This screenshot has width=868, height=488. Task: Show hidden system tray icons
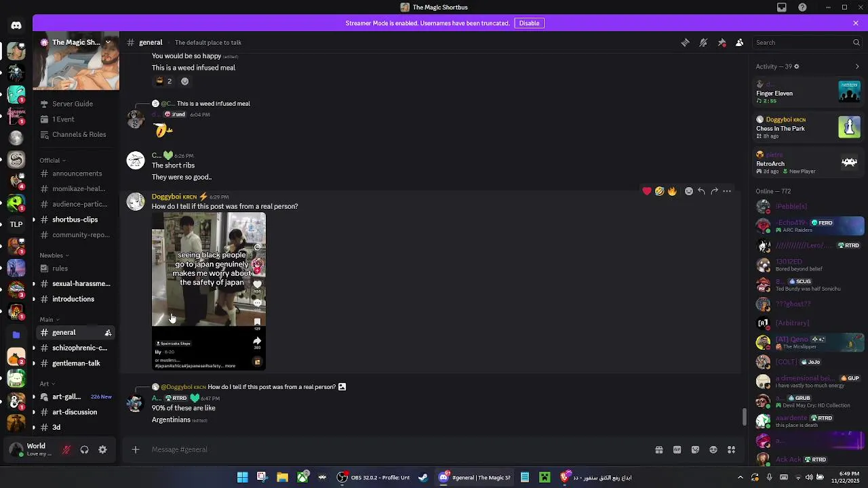click(x=741, y=477)
